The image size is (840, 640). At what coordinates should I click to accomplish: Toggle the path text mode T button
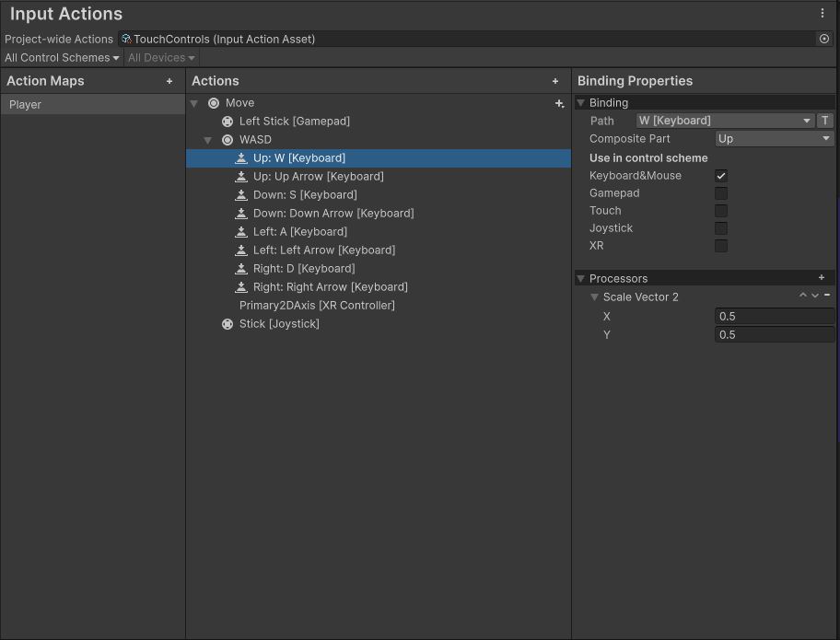[x=825, y=121]
